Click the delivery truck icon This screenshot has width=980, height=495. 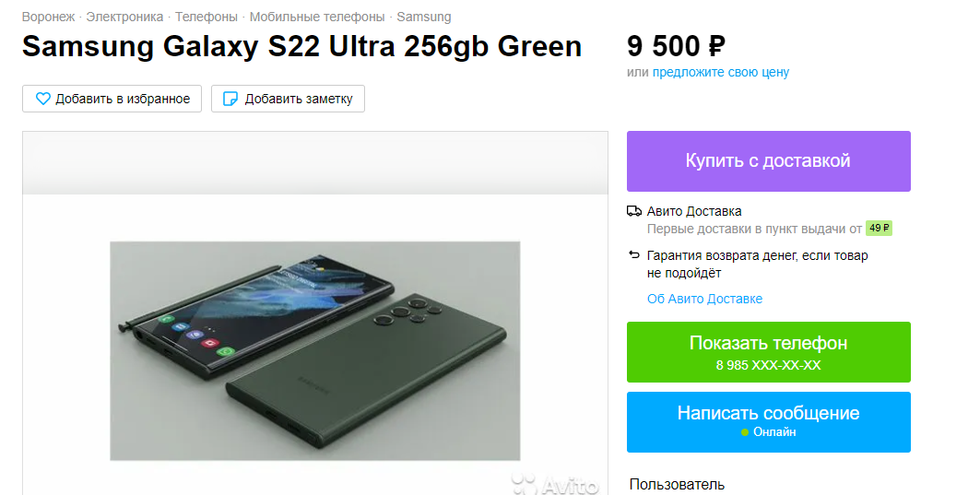click(x=634, y=211)
